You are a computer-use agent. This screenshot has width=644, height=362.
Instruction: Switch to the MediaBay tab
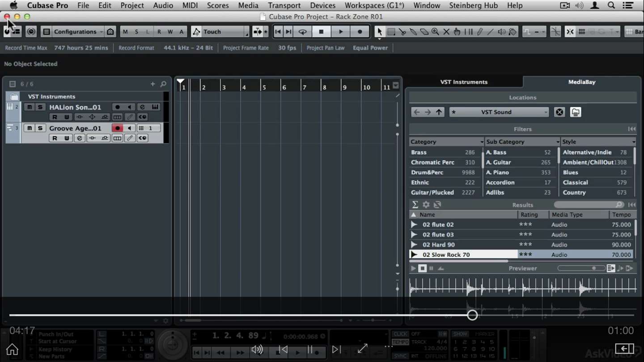pyautogui.click(x=582, y=82)
